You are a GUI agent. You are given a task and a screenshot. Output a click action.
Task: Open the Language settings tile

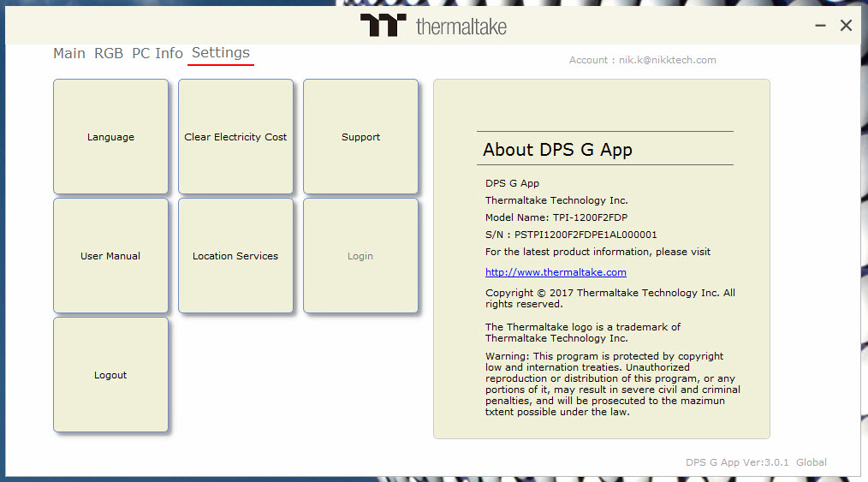110,137
